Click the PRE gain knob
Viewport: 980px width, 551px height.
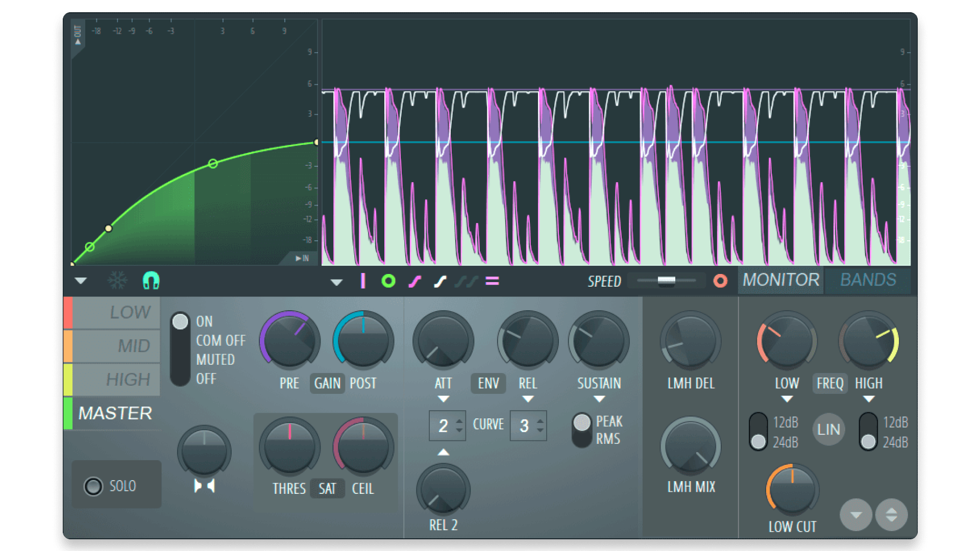(289, 340)
